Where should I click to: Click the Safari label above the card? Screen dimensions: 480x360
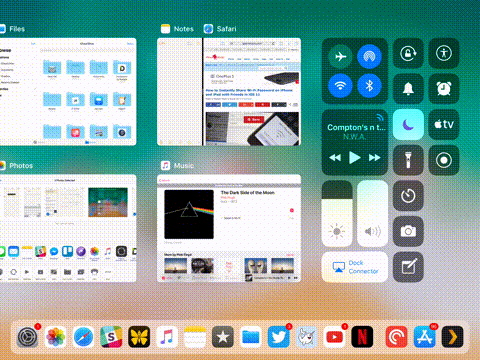pos(226,29)
